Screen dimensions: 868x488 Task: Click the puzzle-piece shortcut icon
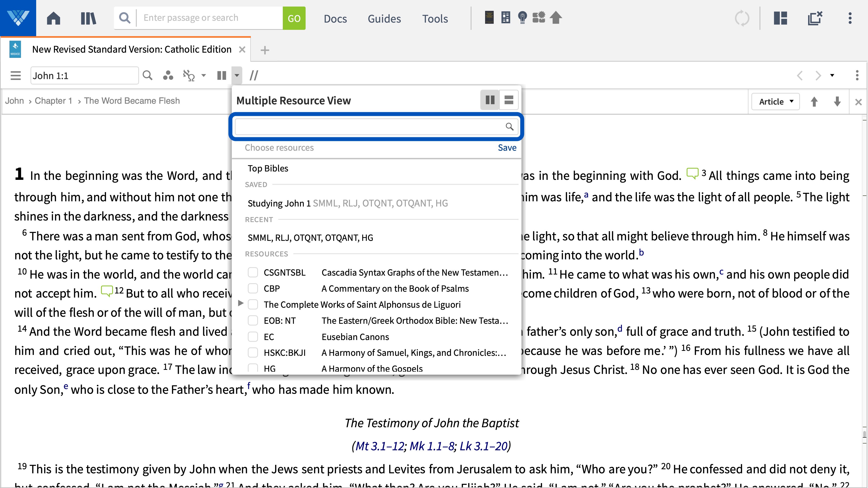(539, 18)
